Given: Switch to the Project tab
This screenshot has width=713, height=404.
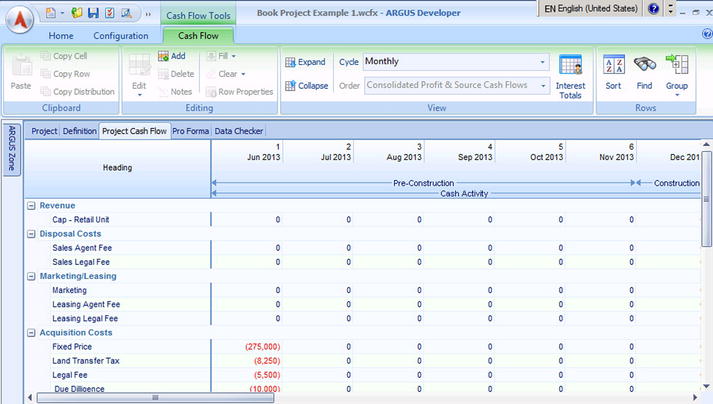Looking at the screenshot, I should (44, 131).
